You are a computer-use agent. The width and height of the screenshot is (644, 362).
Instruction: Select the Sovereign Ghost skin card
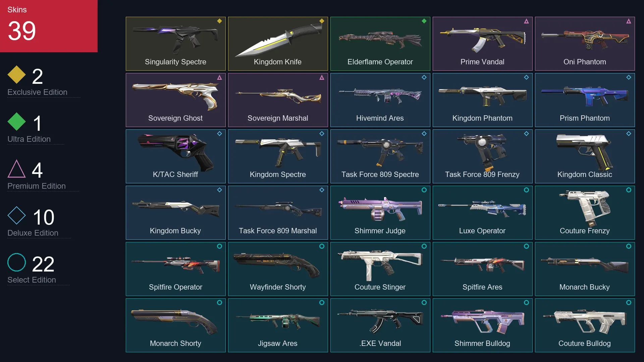(175, 100)
